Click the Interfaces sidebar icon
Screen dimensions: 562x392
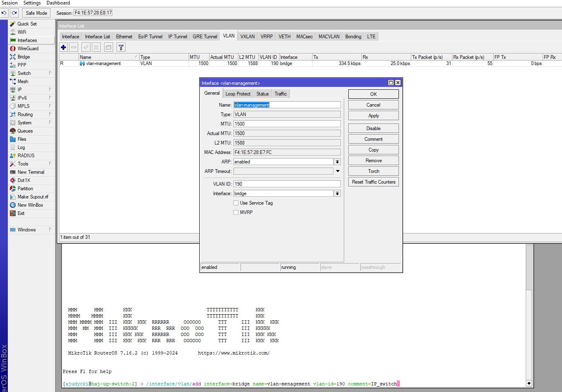click(x=13, y=40)
